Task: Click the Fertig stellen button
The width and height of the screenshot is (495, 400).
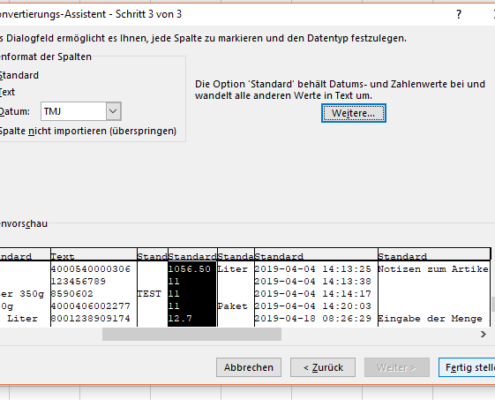Action: point(467,367)
